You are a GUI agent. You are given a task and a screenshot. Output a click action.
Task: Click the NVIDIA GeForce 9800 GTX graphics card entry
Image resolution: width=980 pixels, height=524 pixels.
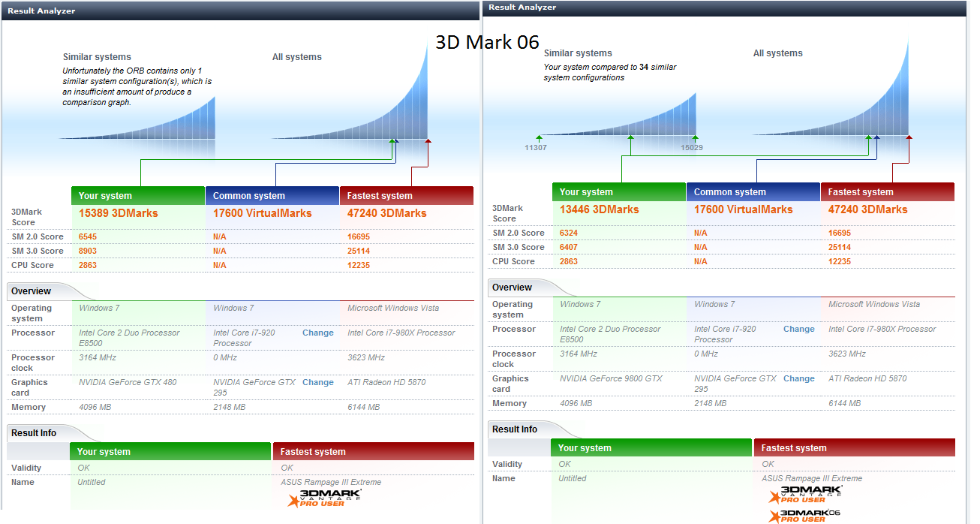(611, 378)
